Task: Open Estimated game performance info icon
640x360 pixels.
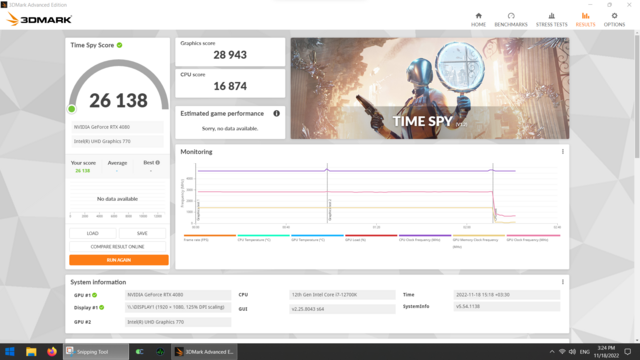Action: [276, 113]
